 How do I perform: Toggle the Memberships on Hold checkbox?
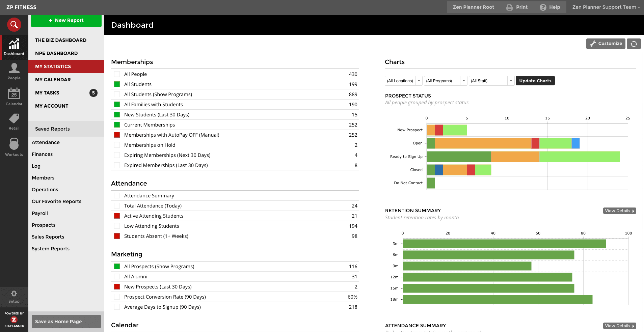(117, 145)
